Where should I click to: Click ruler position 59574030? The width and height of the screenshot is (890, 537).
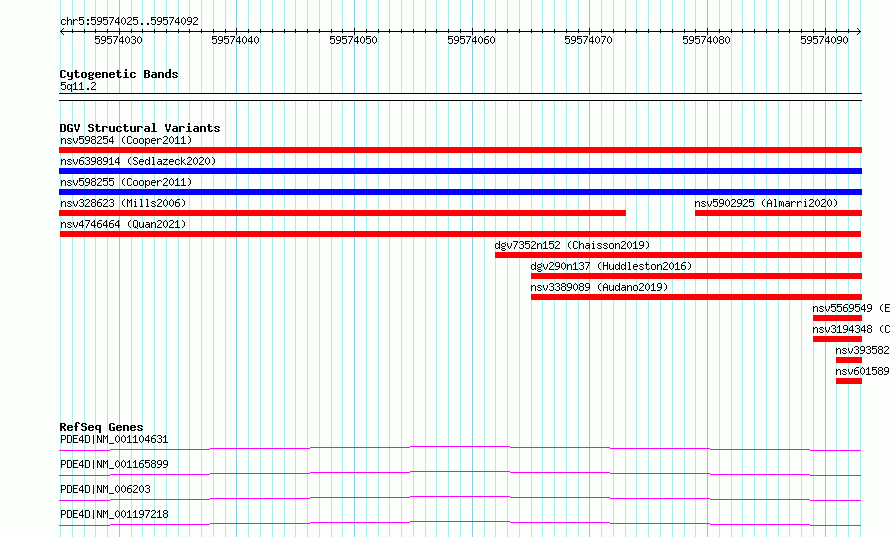118,40
